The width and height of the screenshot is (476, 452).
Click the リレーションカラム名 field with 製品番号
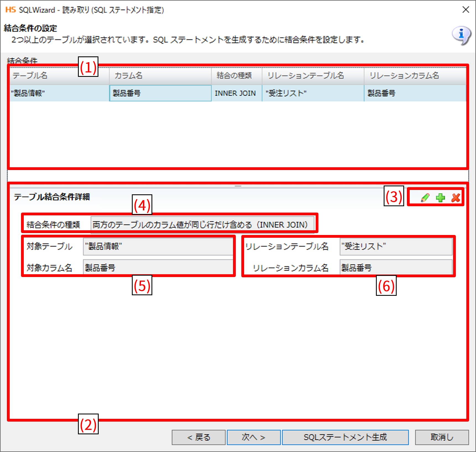(x=396, y=267)
